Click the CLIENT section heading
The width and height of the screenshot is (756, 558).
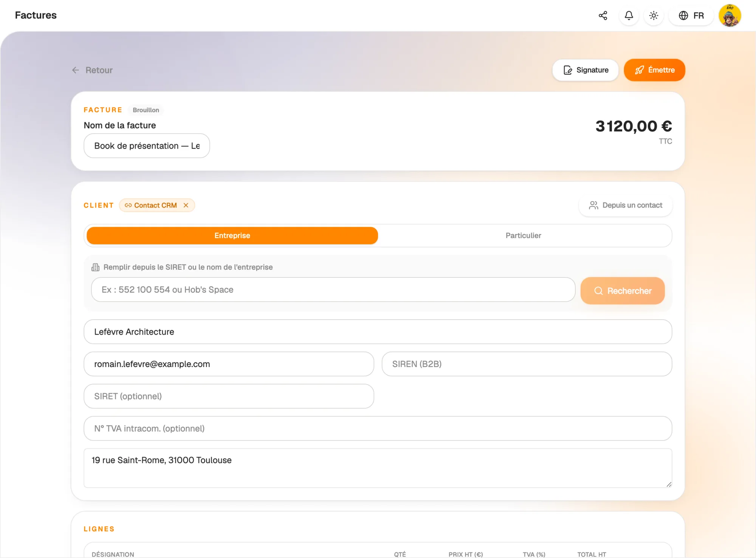pyautogui.click(x=99, y=205)
